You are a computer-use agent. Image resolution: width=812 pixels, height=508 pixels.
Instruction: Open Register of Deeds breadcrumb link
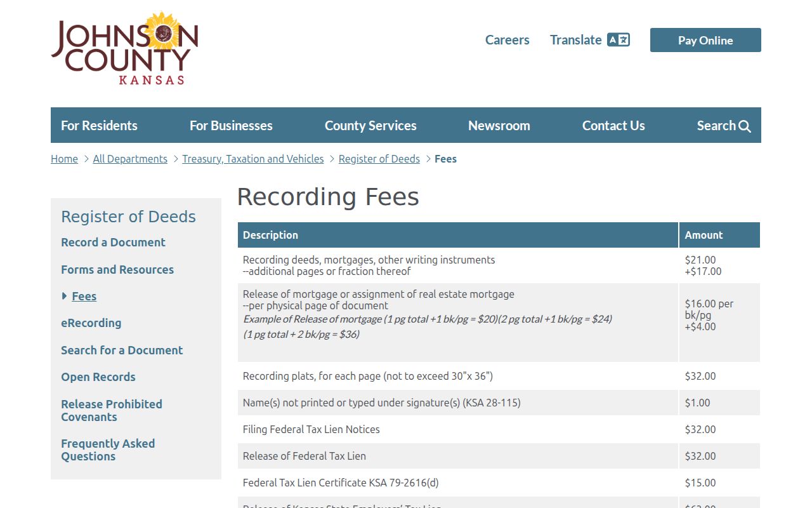[379, 159]
